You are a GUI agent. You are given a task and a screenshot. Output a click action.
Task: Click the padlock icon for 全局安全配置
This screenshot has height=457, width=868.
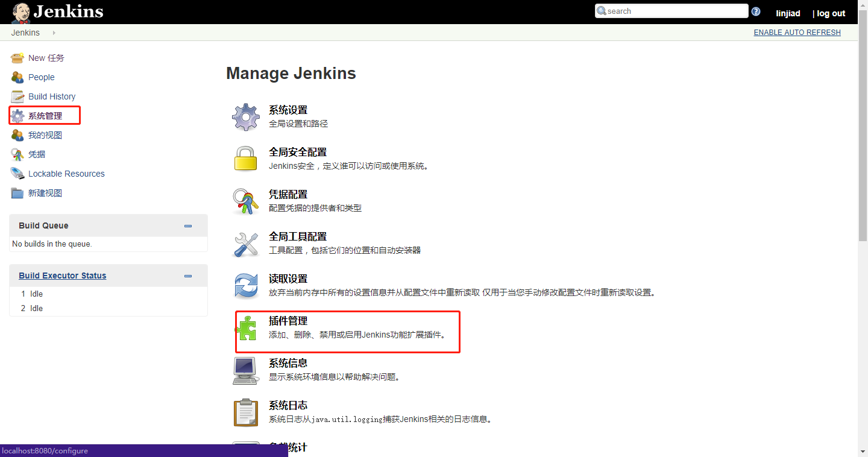click(x=246, y=159)
